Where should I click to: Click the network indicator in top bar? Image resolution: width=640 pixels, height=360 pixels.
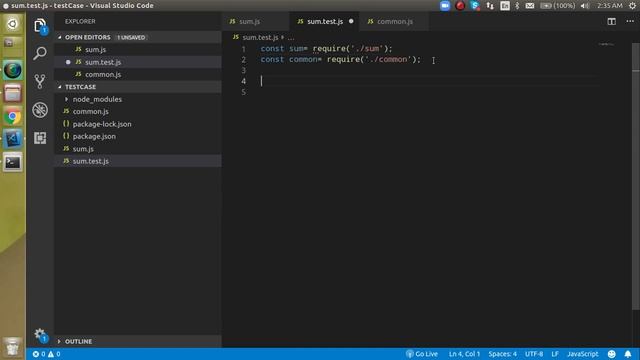pos(490,6)
